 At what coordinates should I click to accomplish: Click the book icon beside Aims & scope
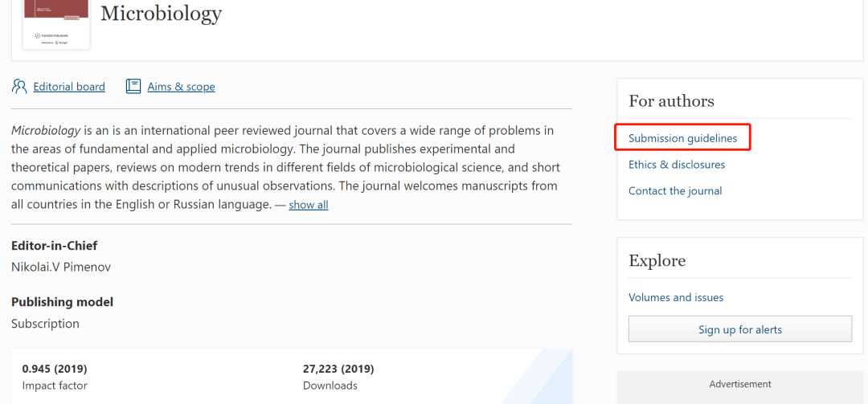tap(133, 86)
